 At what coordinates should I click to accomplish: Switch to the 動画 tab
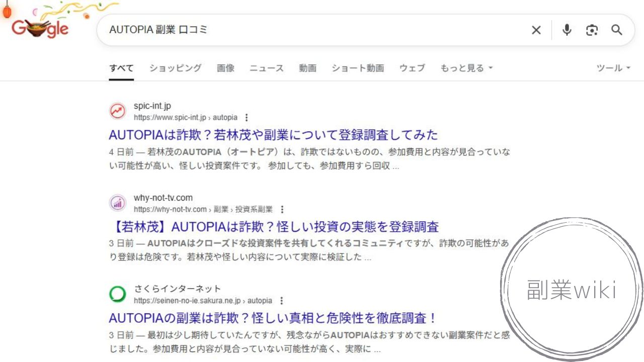(x=307, y=68)
